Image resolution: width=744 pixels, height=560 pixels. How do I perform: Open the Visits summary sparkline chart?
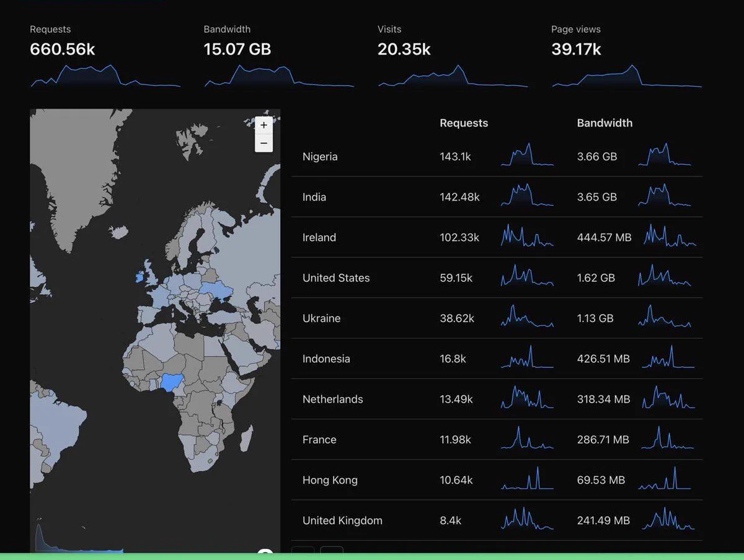coord(453,76)
